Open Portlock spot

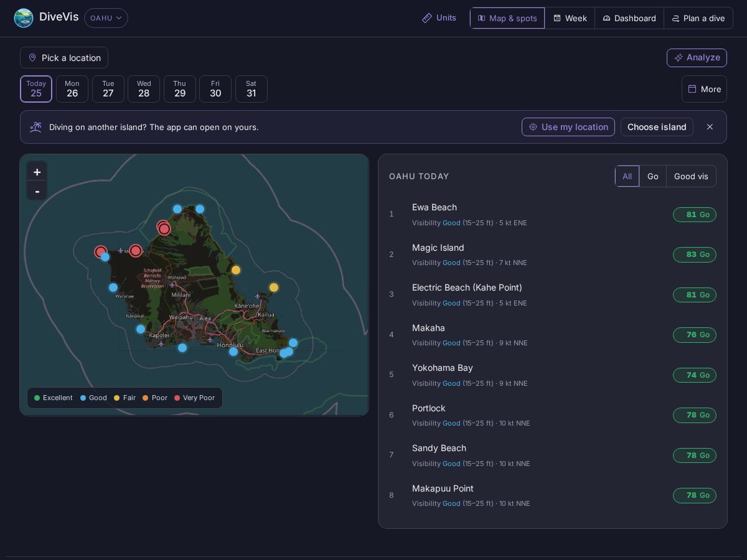coord(552,415)
